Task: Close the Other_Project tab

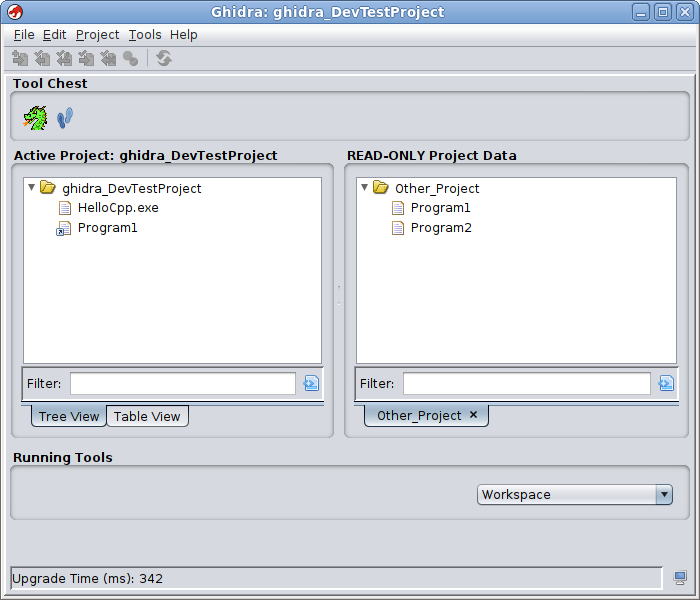Action: point(474,415)
